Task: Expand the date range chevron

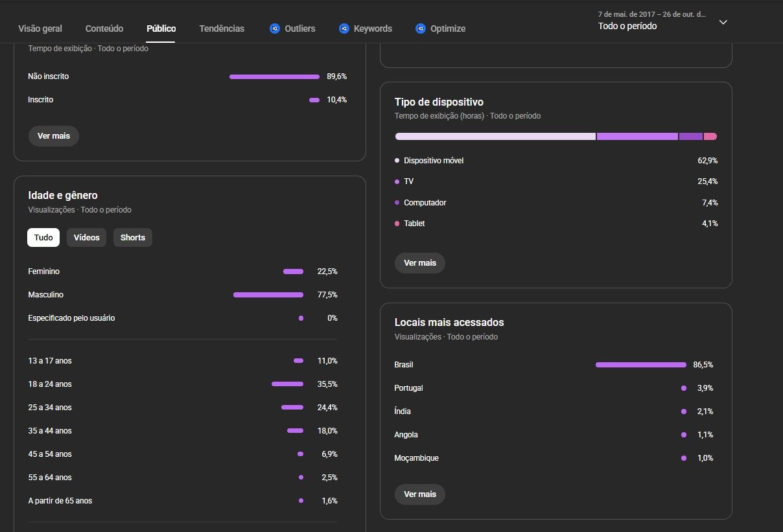Action: coord(723,22)
